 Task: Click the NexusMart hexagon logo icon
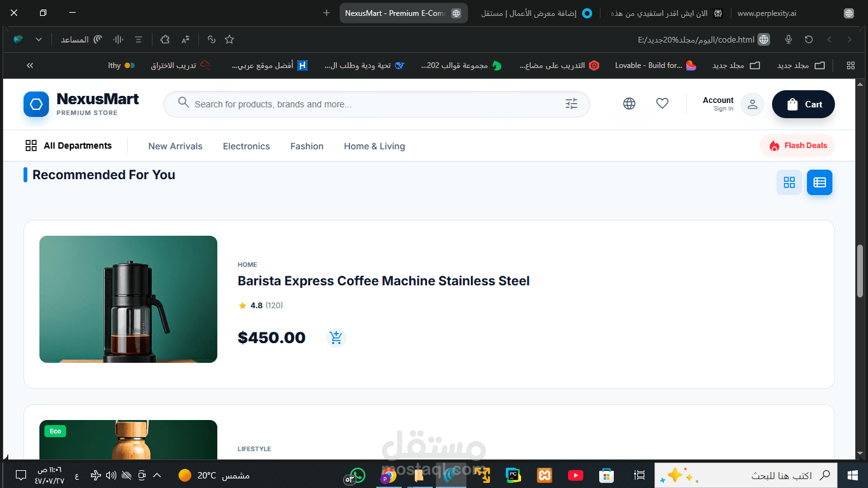click(36, 104)
